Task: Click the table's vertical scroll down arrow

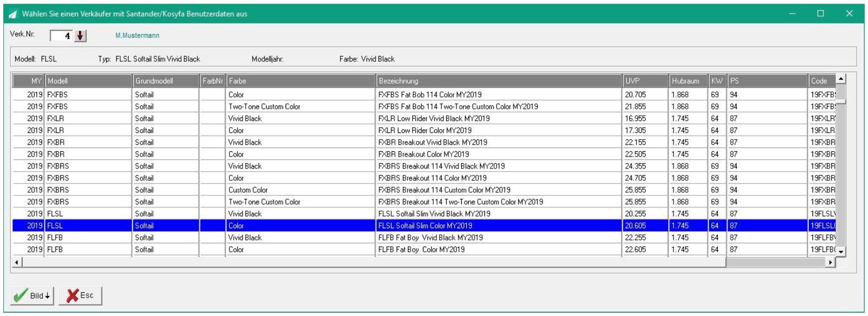Action: [841, 251]
